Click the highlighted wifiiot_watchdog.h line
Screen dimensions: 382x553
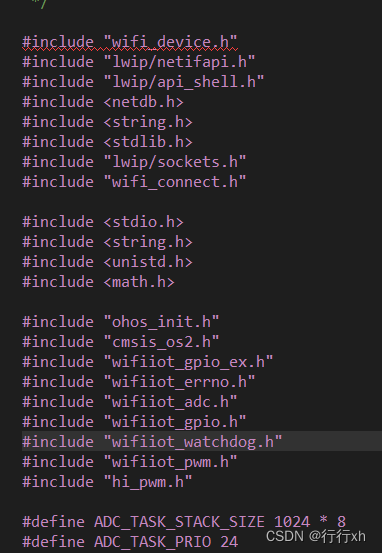click(202, 441)
